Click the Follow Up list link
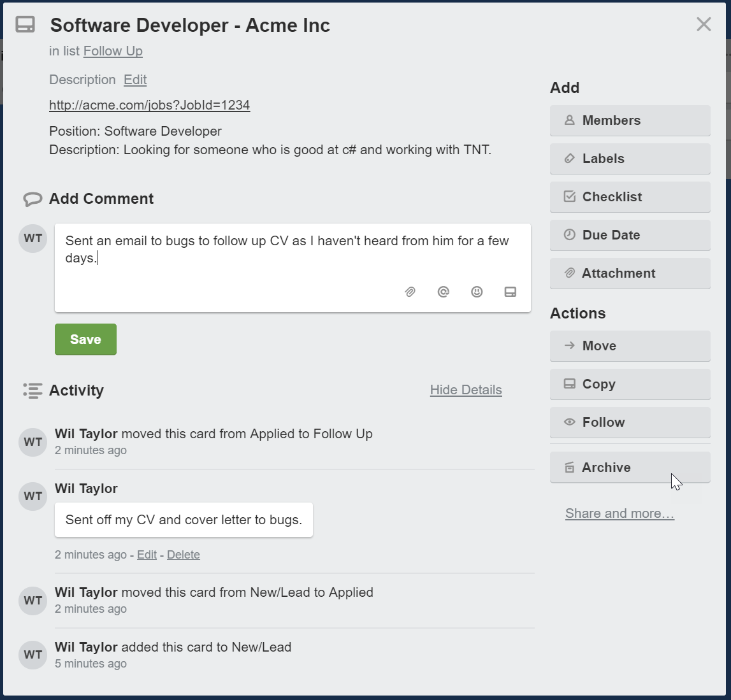This screenshot has width=731, height=700. (x=113, y=51)
